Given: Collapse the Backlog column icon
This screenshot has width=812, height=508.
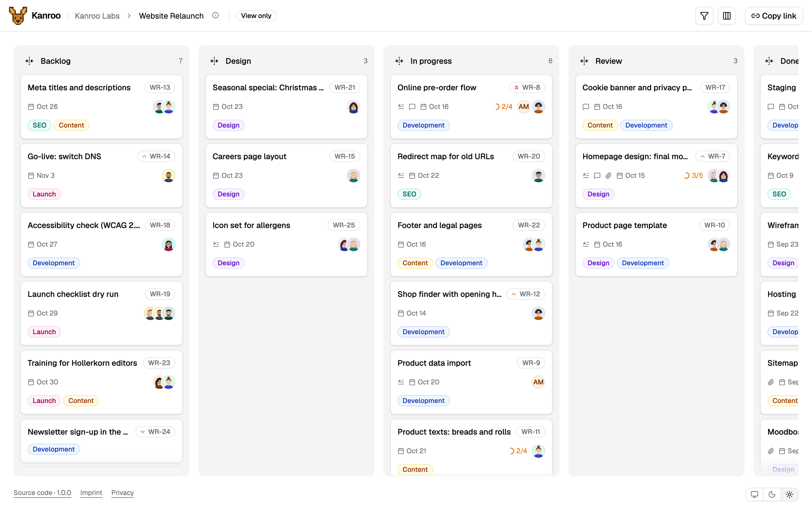Looking at the screenshot, I should 30,61.
